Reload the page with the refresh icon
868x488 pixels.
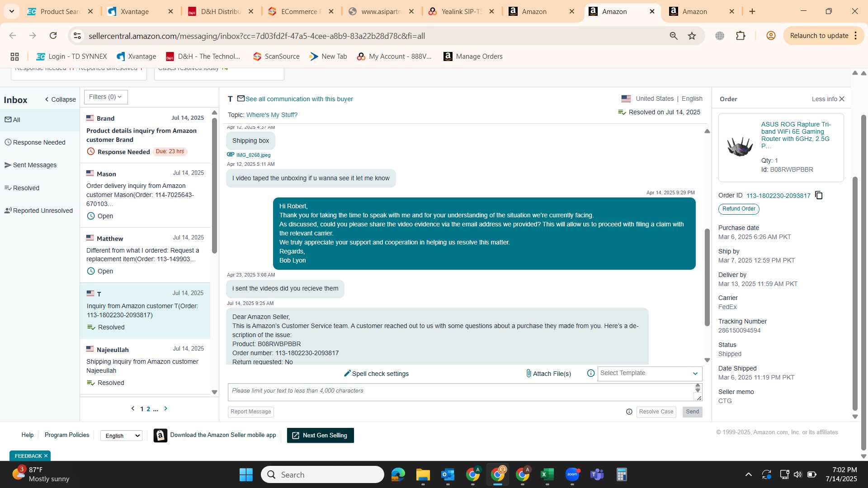click(53, 36)
